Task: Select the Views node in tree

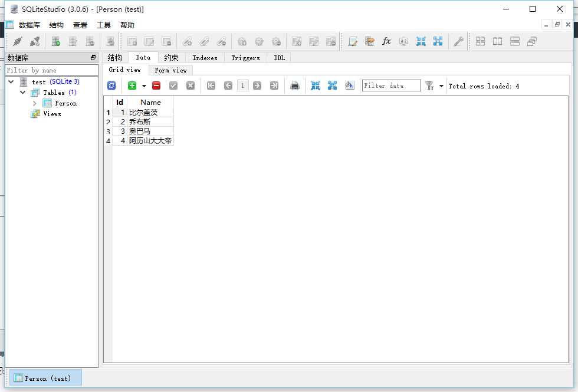Action: pyautogui.click(x=52, y=114)
